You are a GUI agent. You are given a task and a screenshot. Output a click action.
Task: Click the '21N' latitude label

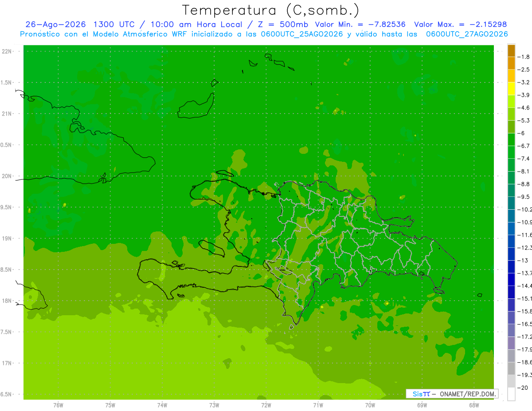click(x=7, y=114)
